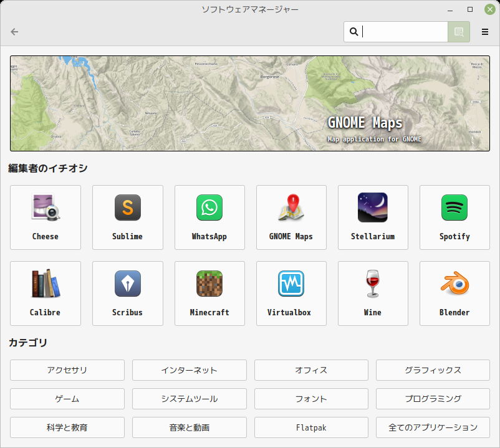Screen dimensions: 500x448
Task: Open the Sublime app tile
Action: tap(128, 217)
